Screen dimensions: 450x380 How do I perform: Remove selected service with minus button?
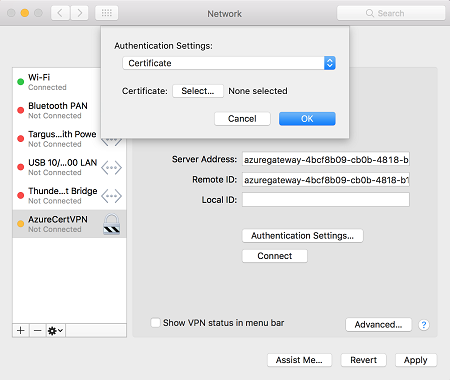coord(38,330)
